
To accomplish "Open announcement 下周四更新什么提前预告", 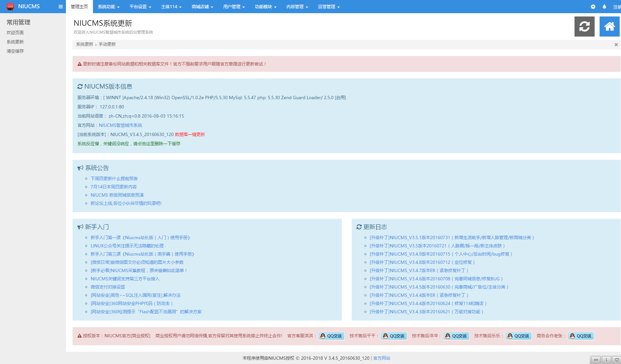I will (x=114, y=179).
